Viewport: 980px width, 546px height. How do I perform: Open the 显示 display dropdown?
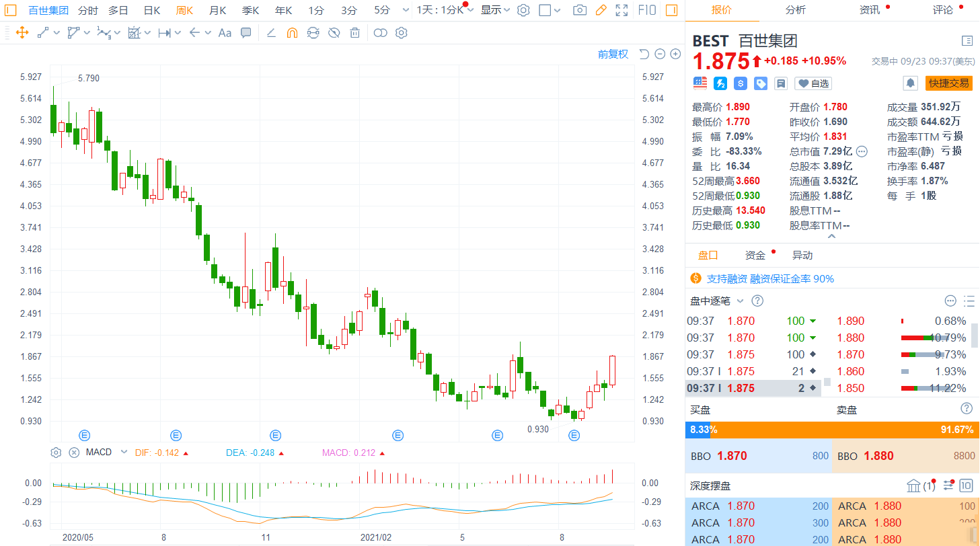[x=495, y=10]
